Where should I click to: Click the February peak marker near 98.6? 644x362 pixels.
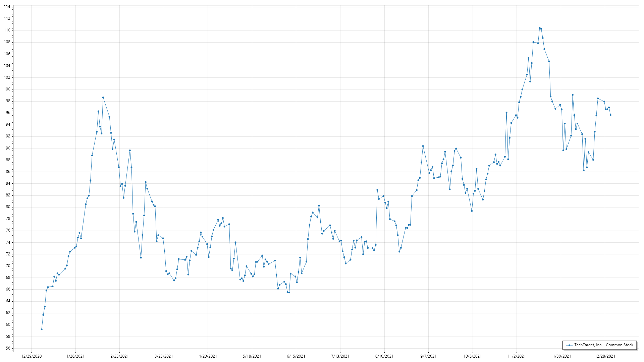coord(103,97)
